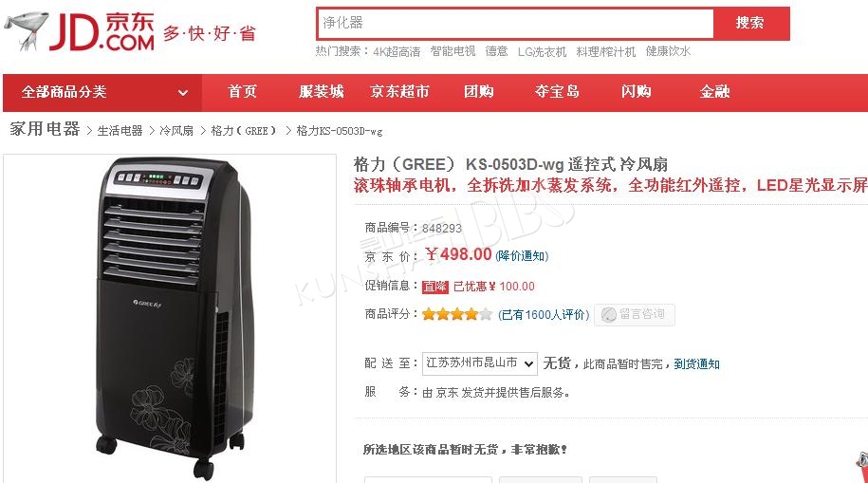Open the 到货通知 restock notification link
Viewport: 868px width, 483px height.
point(696,364)
